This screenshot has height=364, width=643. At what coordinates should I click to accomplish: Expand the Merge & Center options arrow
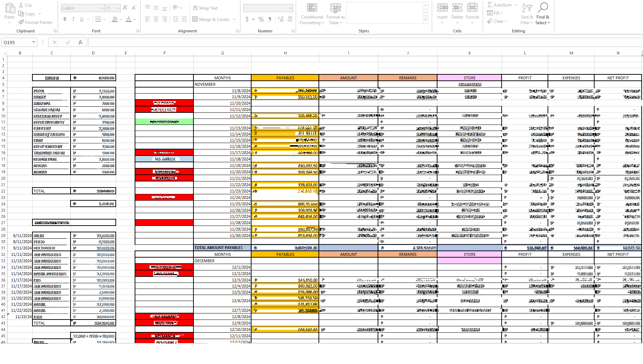coord(234,19)
